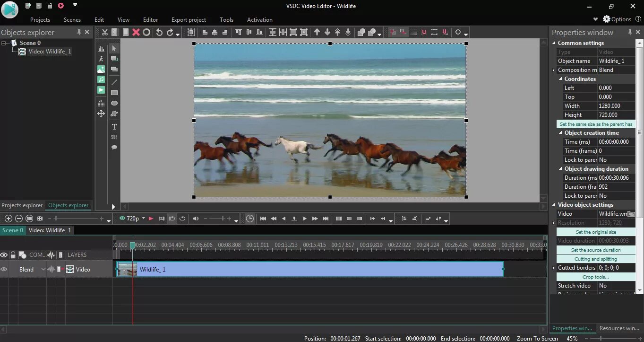Click the Cutting and splitting button
The width and height of the screenshot is (644, 342).
point(596,259)
